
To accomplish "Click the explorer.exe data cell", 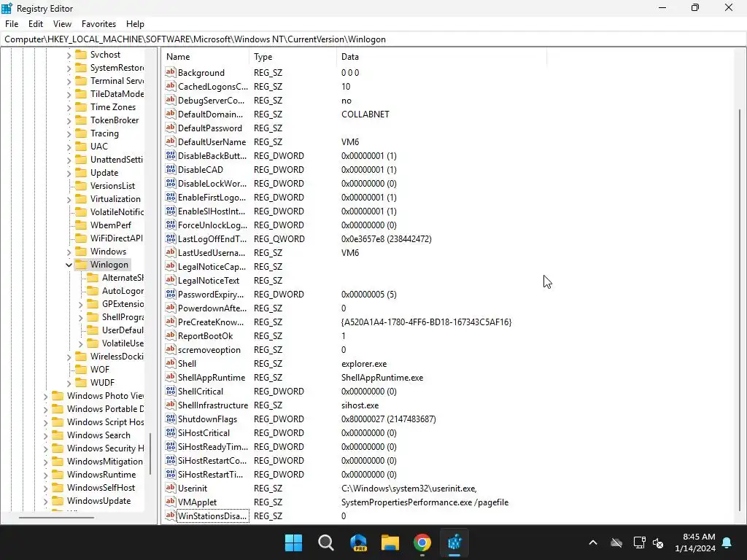I will tap(364, 364).
